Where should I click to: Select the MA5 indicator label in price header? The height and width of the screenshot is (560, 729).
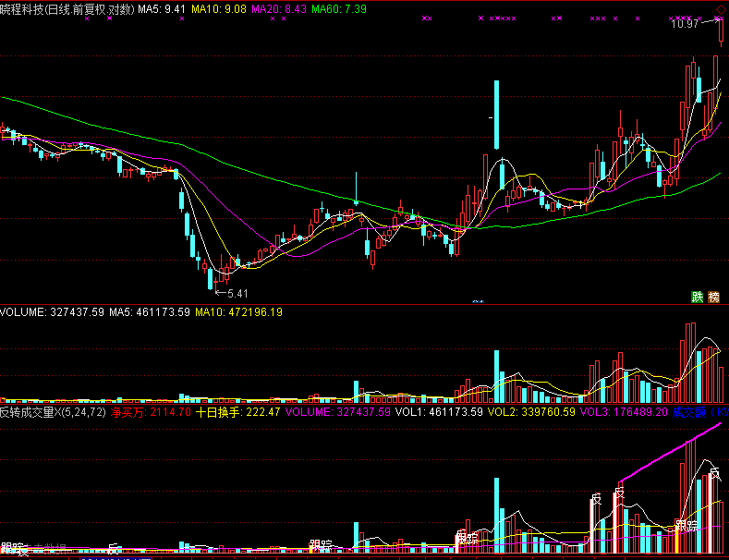(x=163, y=8)
